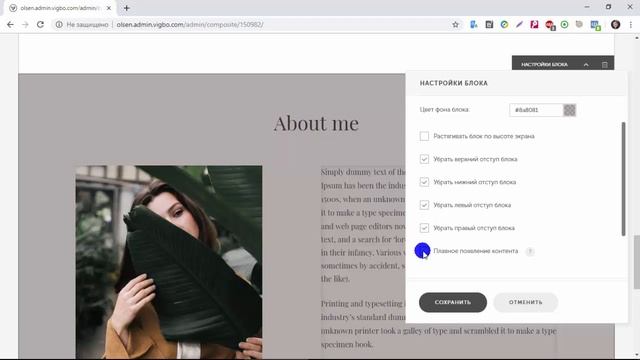Open green circular extension icon
Viewport: 640px width, 360px height.
click(504, 24)
